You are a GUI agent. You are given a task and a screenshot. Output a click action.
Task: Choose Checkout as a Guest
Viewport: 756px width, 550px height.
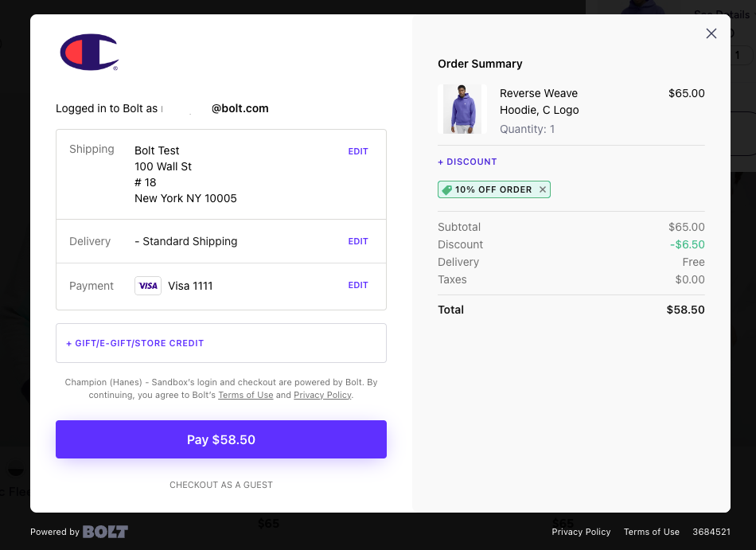click(x=221, y=485)
